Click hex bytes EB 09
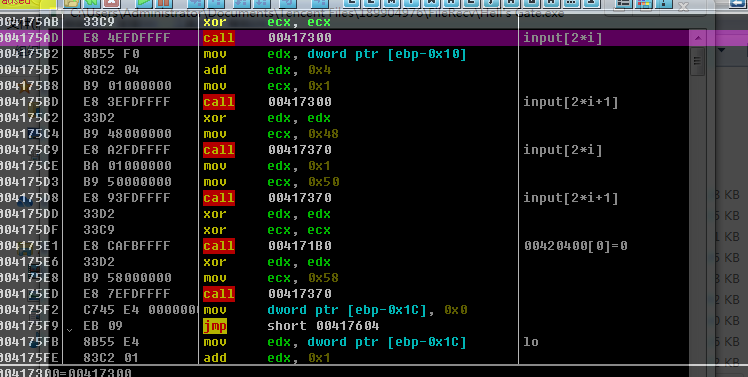Viewport: 748px width, 377px height. pos(103,325)
